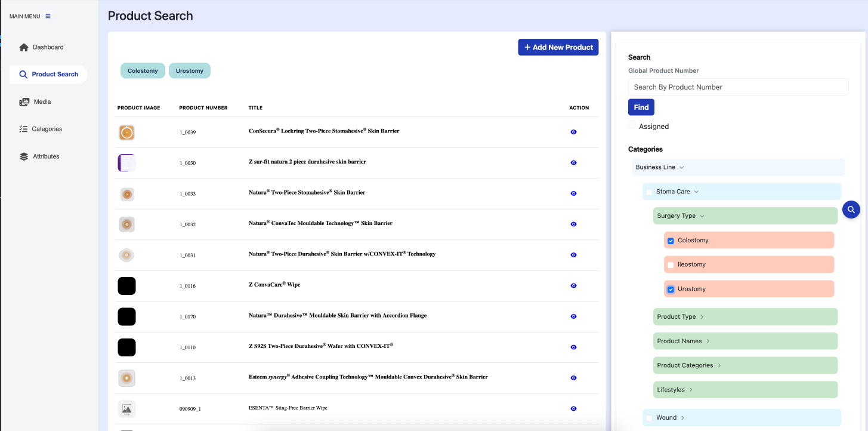The height and width of the screenshot is (431, 868).
Task: Click eye icon for Z ConvaCare Wipe
Action: click(x=573, y=285)
